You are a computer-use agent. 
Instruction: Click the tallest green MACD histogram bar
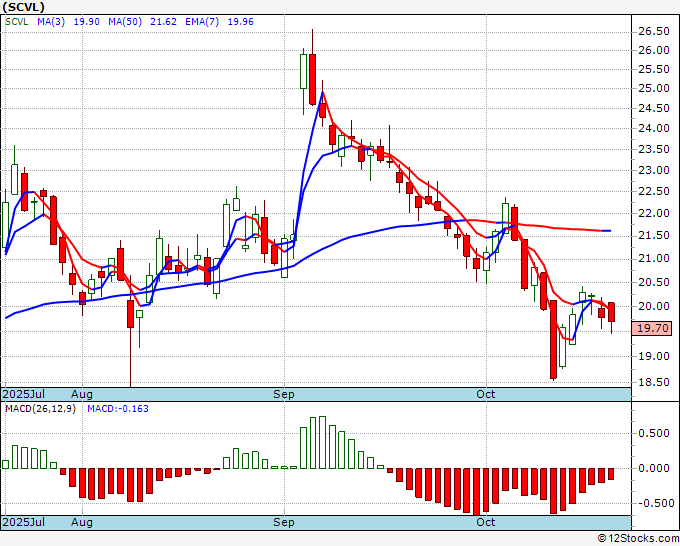322,442
